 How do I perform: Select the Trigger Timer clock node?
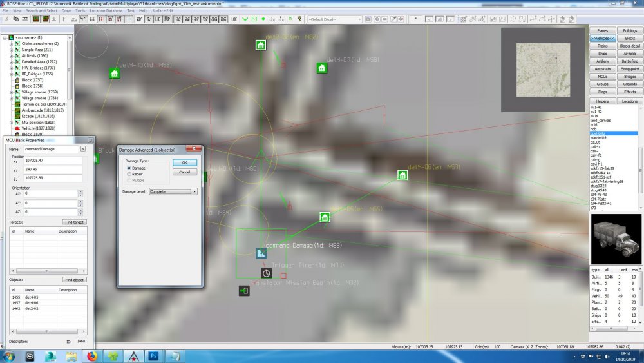[x=266, y=273]
